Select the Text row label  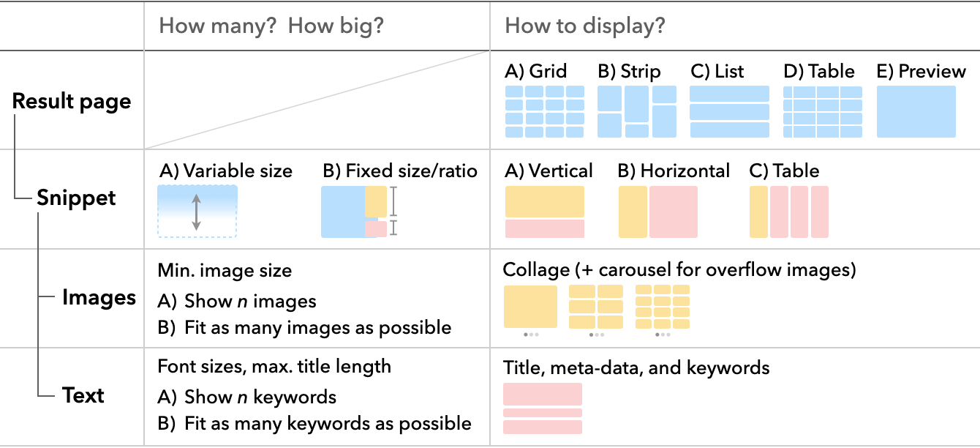(x=83, y=395)
